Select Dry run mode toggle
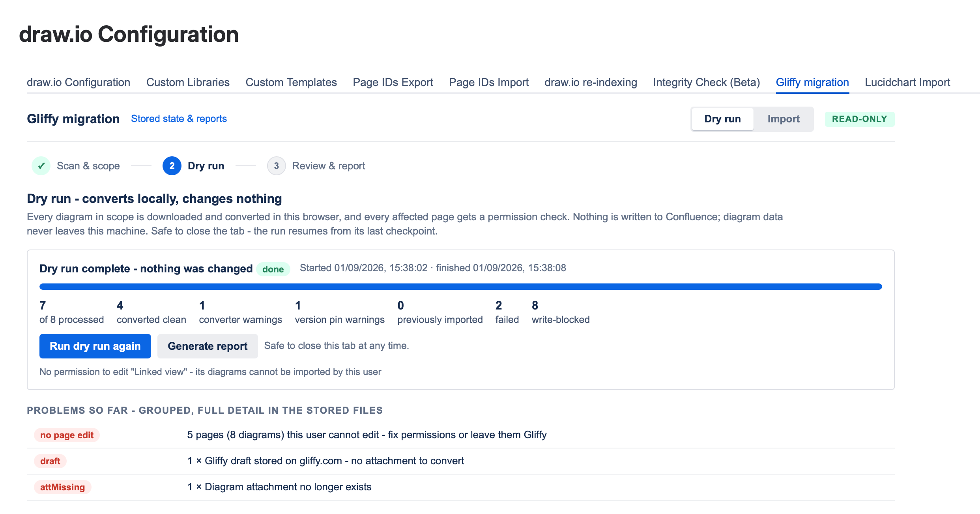 [x=722, y=119]
